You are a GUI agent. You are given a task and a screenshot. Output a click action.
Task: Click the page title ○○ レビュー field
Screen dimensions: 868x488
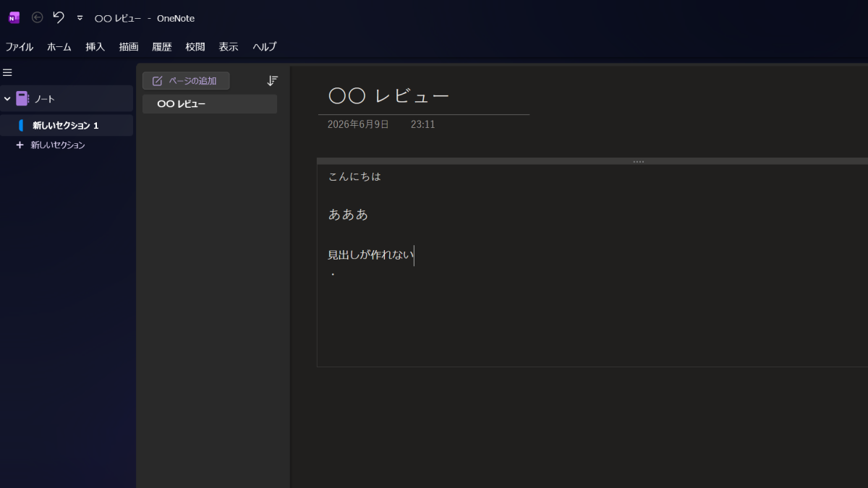coord(389,96)
